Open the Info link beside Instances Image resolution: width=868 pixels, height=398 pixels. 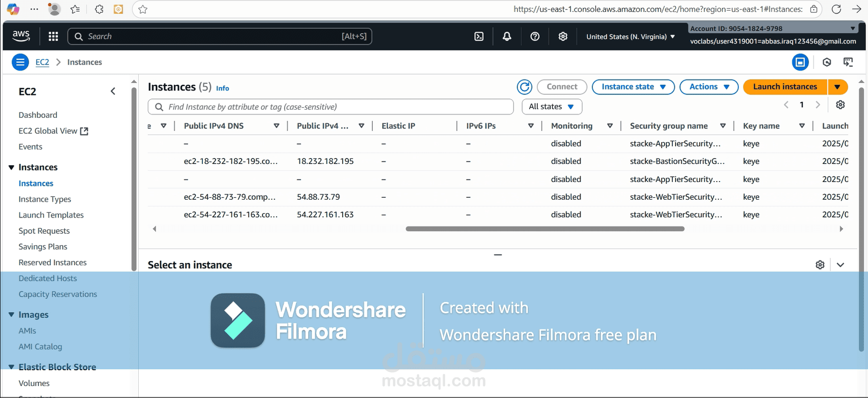(x=223, y=88)
